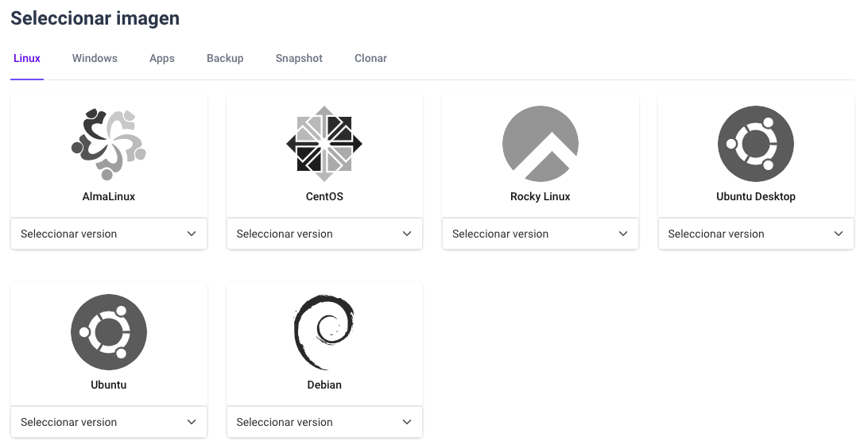The height and width of the screenshot is (445, 868).
Task: Select the Snapshot tab
Action: (299, 58)
